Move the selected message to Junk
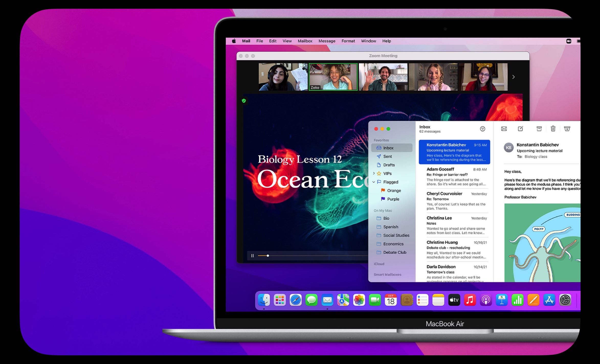 567,129
